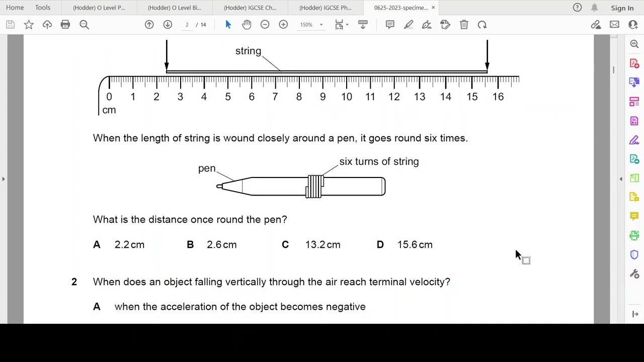
Task: Send the file by email
Action: click(x=614, y=25)
